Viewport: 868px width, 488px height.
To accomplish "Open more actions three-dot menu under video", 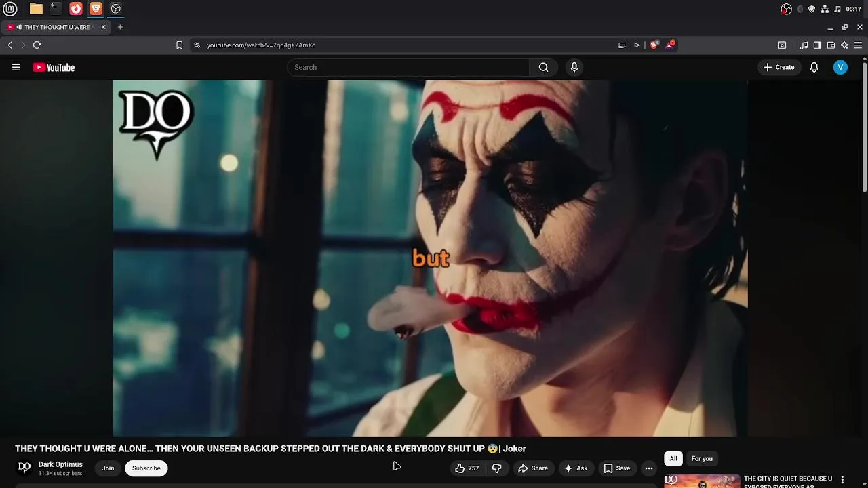I will [x=649, y=468].
